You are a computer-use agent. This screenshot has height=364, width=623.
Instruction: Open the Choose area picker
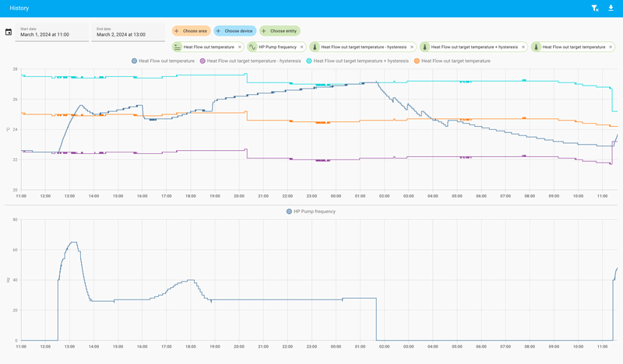[191, 31]
